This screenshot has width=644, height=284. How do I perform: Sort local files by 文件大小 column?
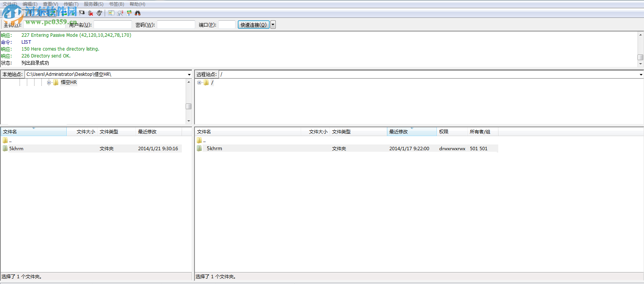click(x=82, y=131)
